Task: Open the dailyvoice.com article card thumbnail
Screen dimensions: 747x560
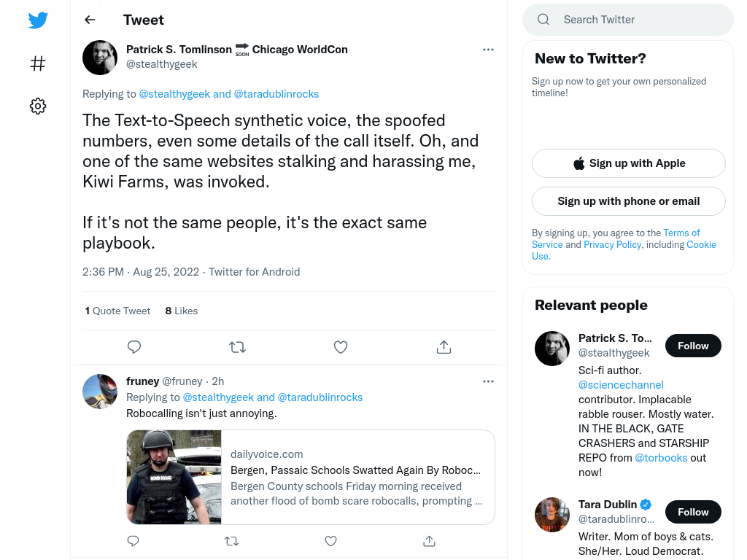Action: [x=174, y=477]
